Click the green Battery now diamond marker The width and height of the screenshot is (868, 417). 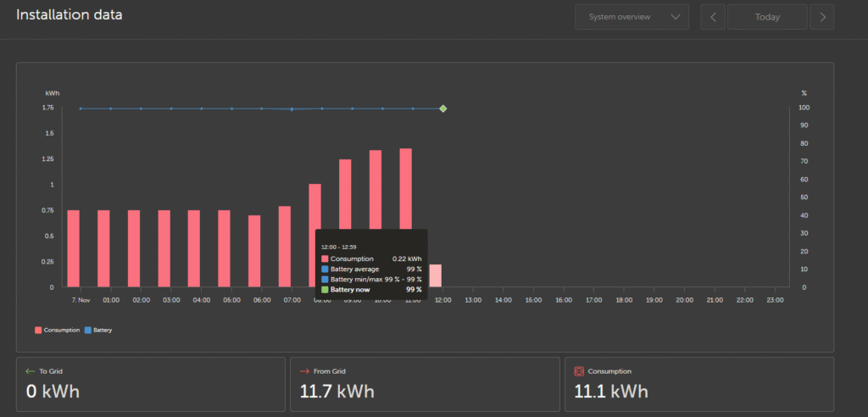coord(442,108)
